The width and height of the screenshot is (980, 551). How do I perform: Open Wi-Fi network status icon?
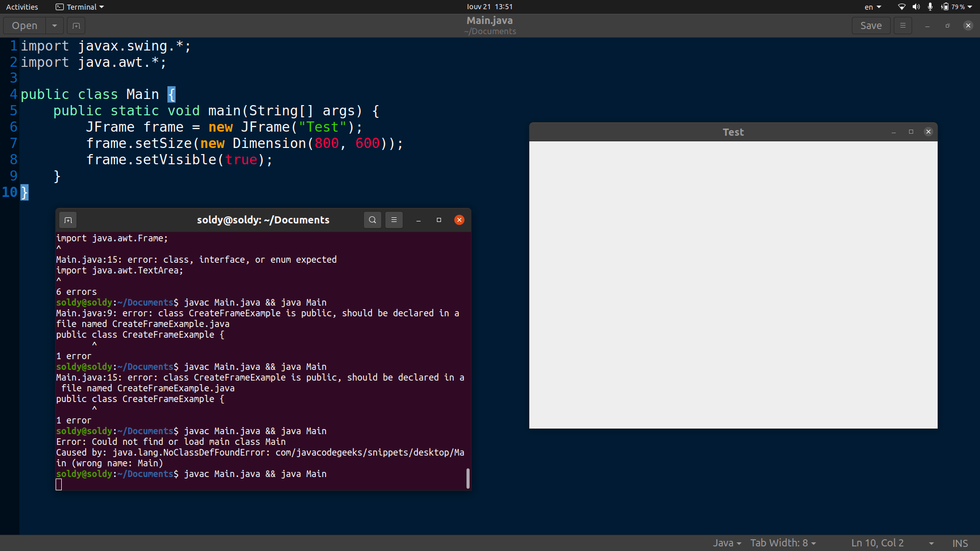901,7
